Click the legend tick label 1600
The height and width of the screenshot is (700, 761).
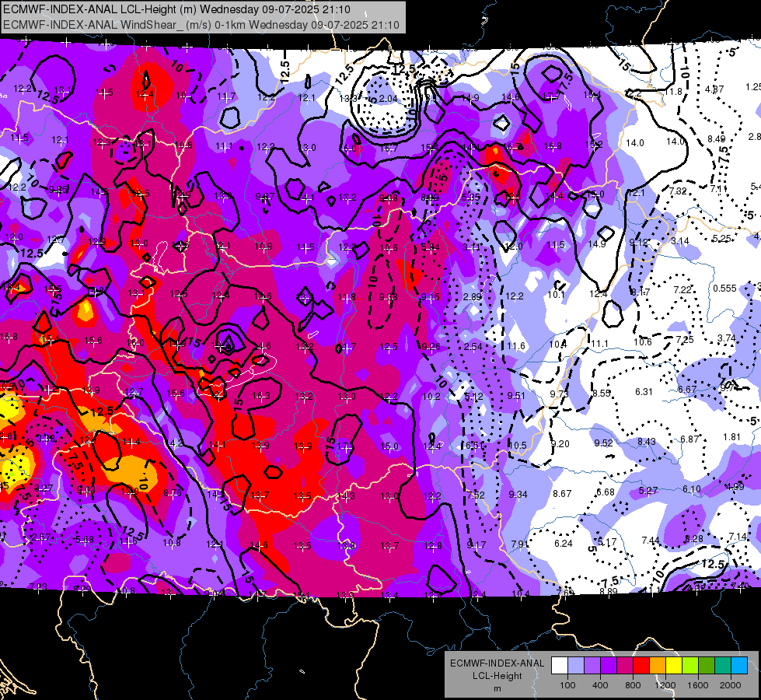(698, 685)
